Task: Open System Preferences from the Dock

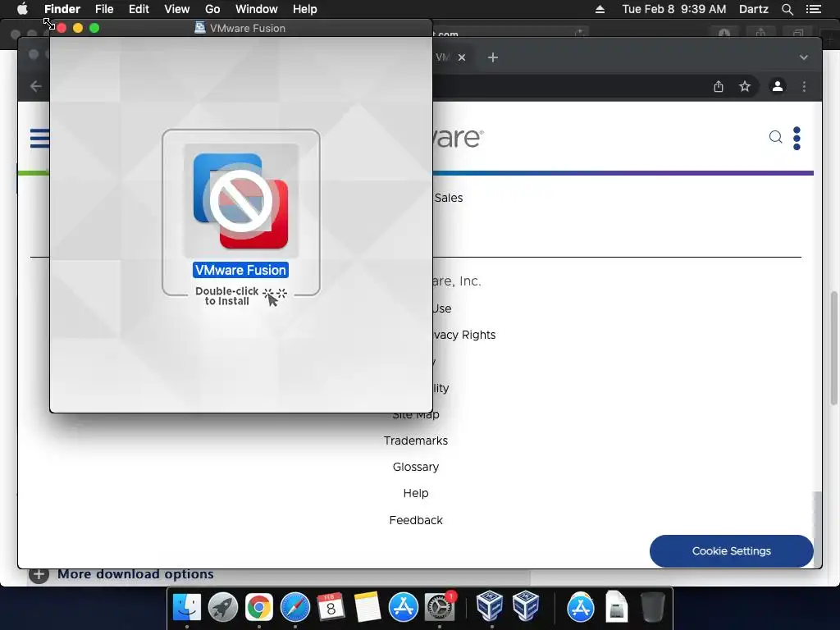Action: pos(440,607)
